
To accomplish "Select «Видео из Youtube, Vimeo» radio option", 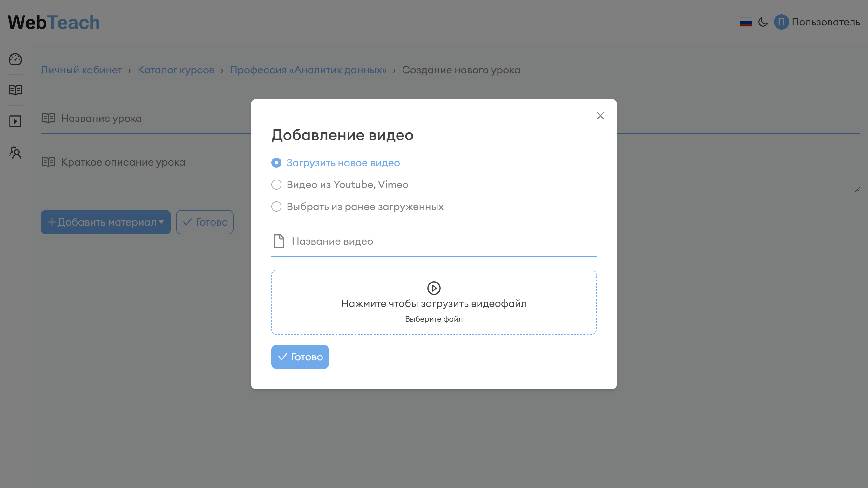I will (x=276, y=185).
